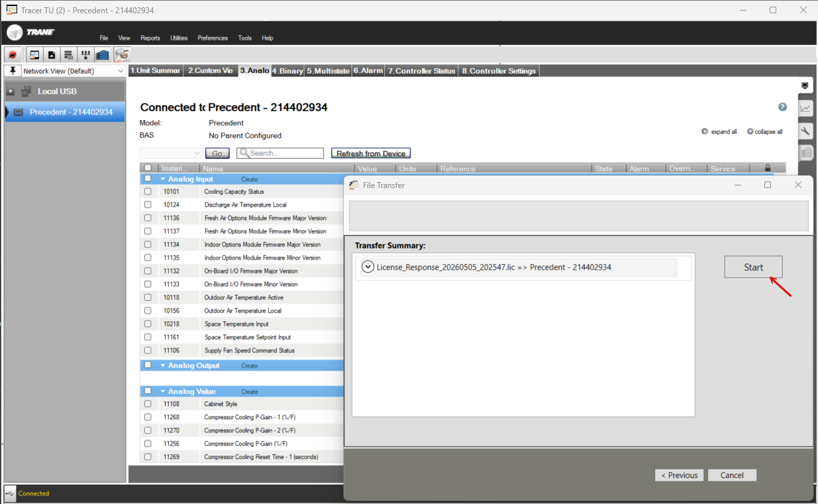
Task: Select the Compressor Cooling P-Gain (%/F) row
Action: click(242, 444)
